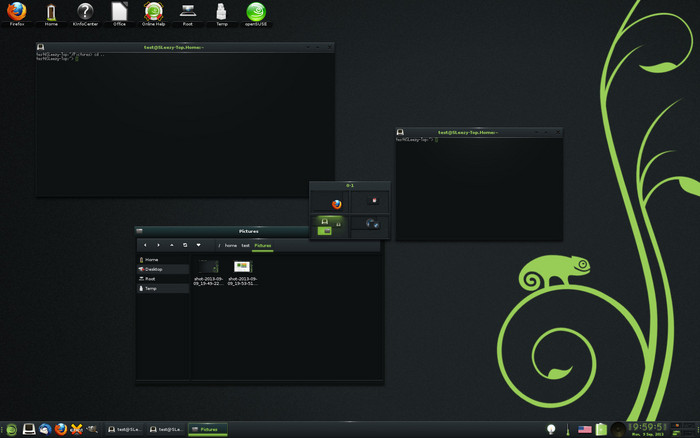Open the Office desktop shortcut
This screenshot has height=438, width=700.
click(119, 12)
